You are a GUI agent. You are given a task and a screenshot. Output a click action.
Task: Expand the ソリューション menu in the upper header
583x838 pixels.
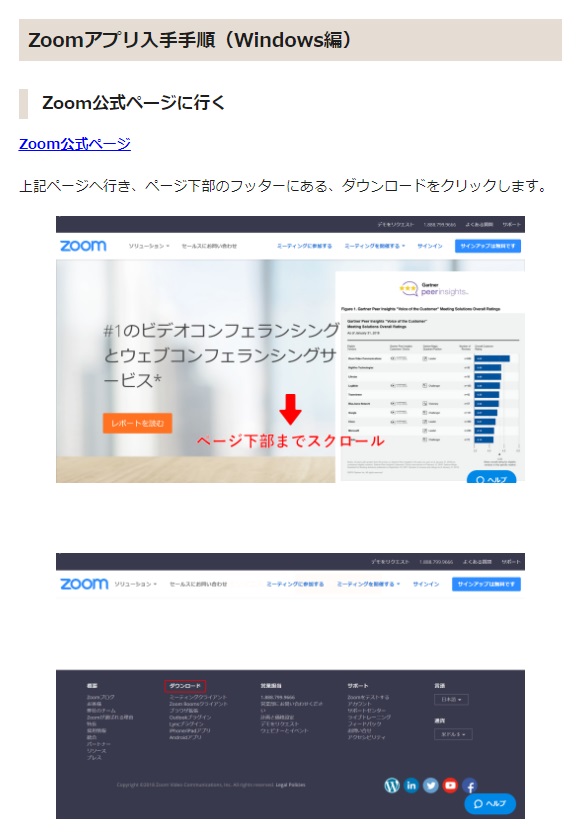tap(149, 246)
